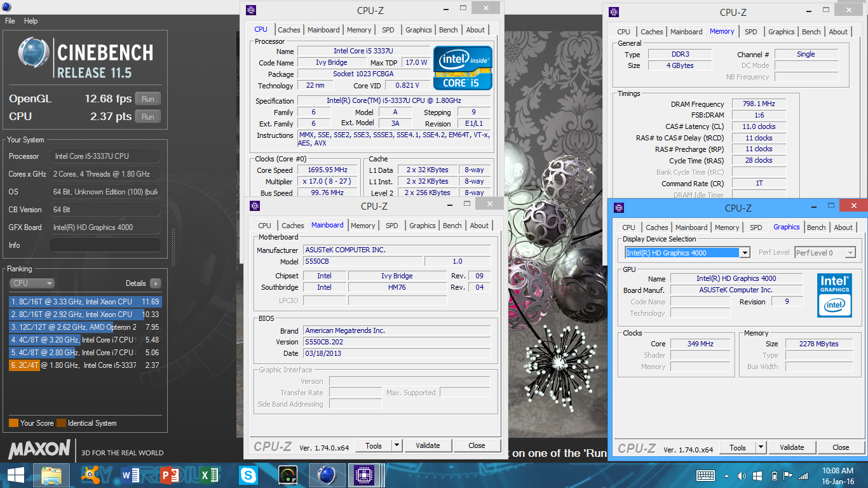Open the CPU ranking type dropdown
868x488 pixels.
[x=32, y=283]
